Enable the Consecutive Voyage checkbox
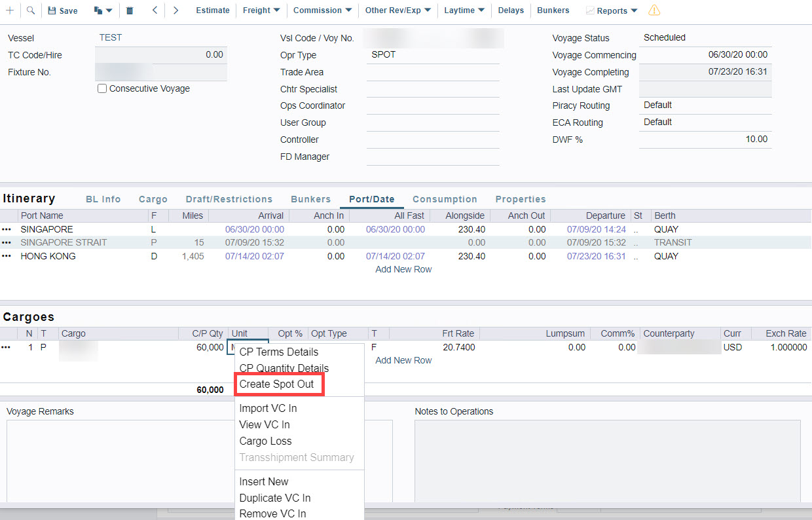The width and height of the screenshot is (812, 520). click(x=102, y=88)
